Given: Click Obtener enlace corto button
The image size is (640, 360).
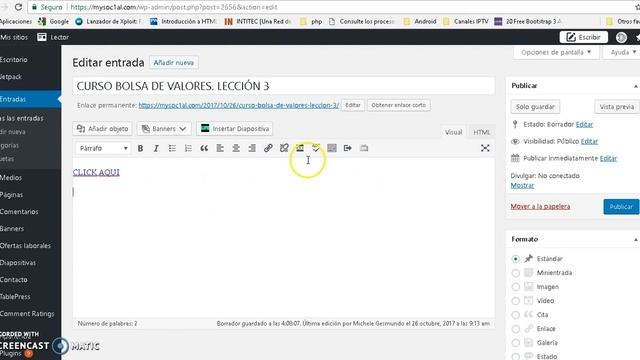Looking at the screenshot, I should 398,105.
